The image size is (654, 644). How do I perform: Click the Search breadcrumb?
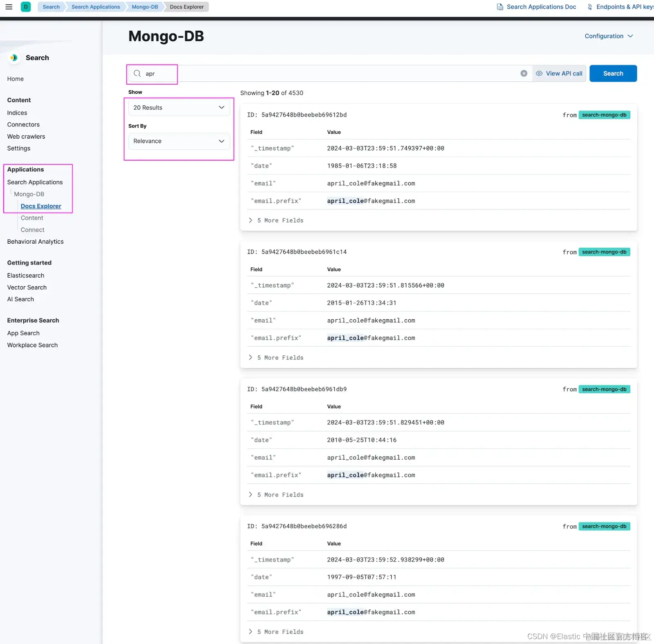pos(51,7)
